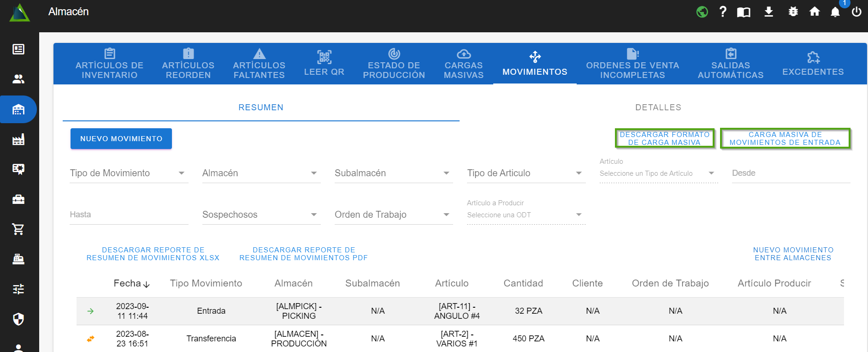This screenshot has height=352, width=868.
Task: Expand the Tipo de Movimiento dropdown
Action: [x=129, y=173]
